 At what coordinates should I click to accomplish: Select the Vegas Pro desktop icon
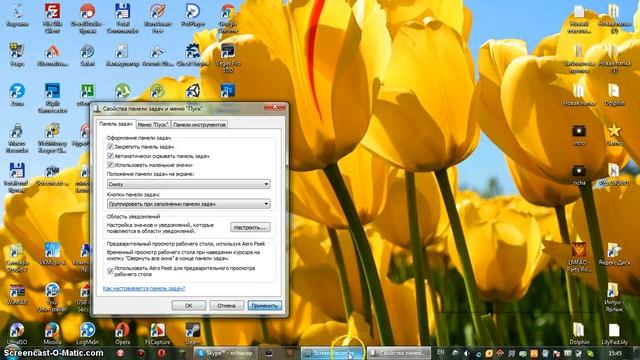[x=227, y=58]
